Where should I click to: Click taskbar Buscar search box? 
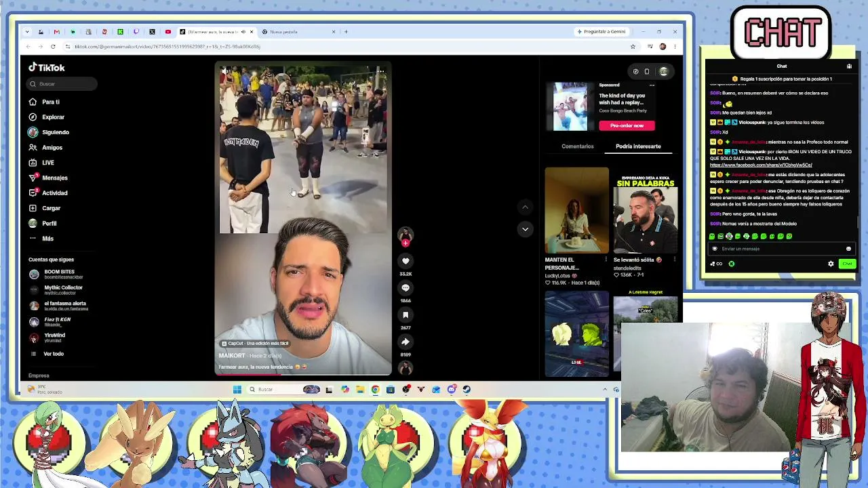285,389
